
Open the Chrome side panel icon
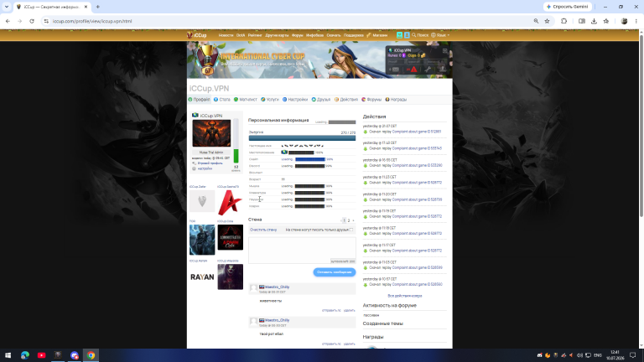point(582,21)
